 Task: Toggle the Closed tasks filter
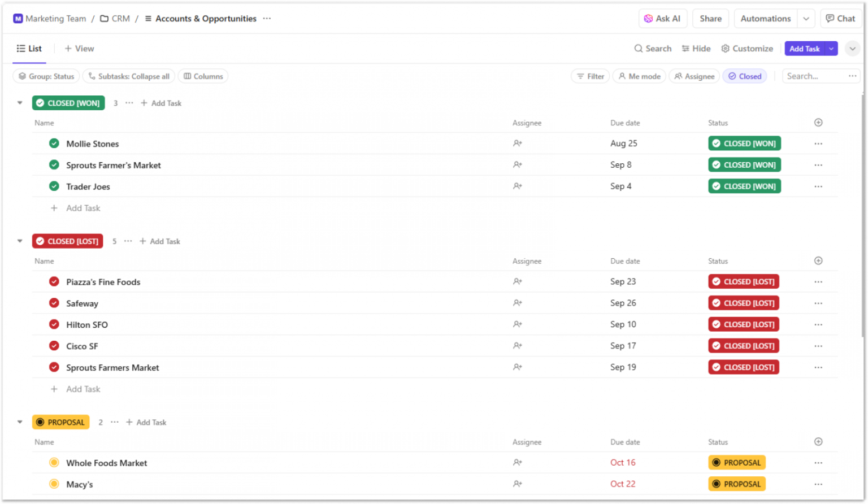(x=744, y=76)
